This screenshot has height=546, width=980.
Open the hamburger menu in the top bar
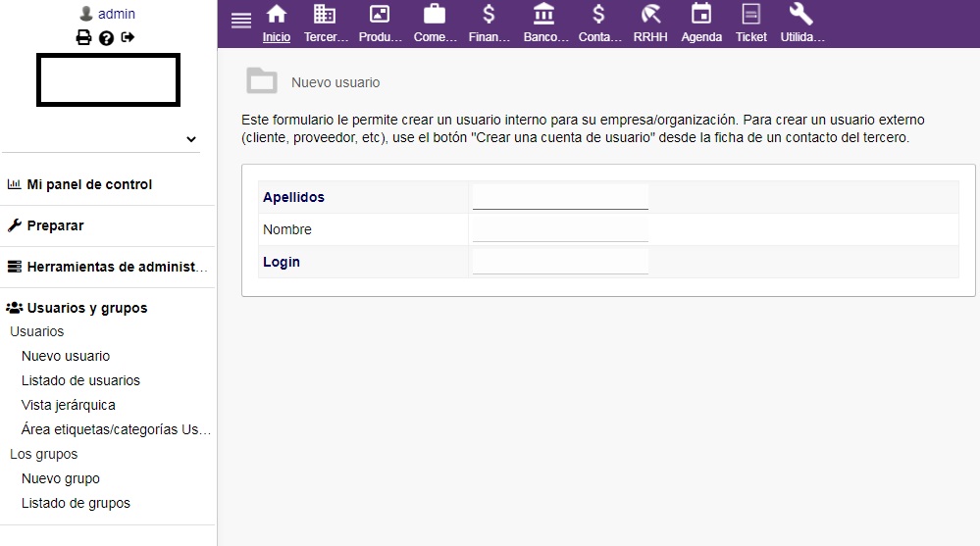coord(240,20)
